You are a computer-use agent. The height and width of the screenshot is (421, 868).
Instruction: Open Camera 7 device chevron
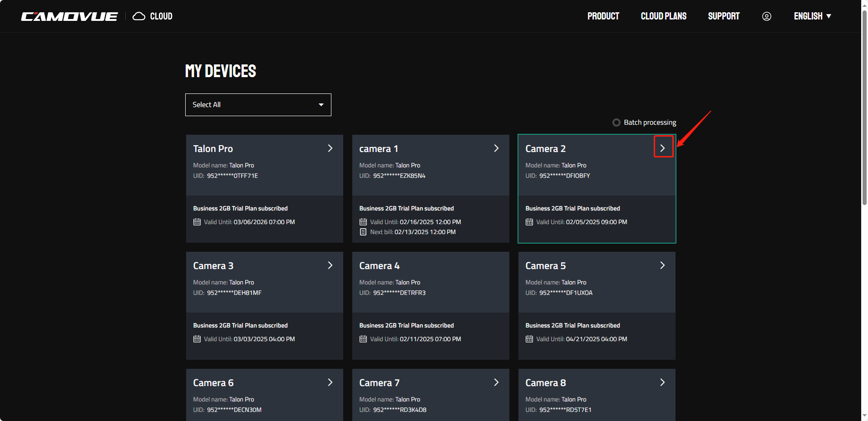tap(496, 382)
